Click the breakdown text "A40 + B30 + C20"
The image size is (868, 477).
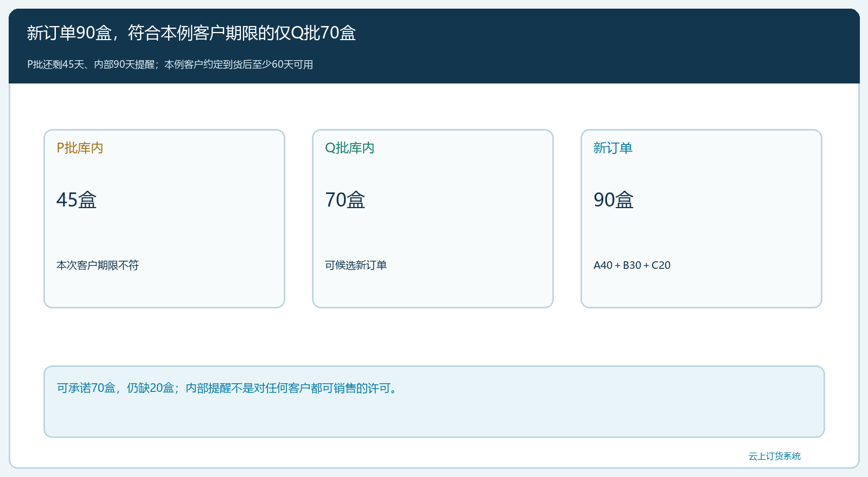tap(632, 265)
